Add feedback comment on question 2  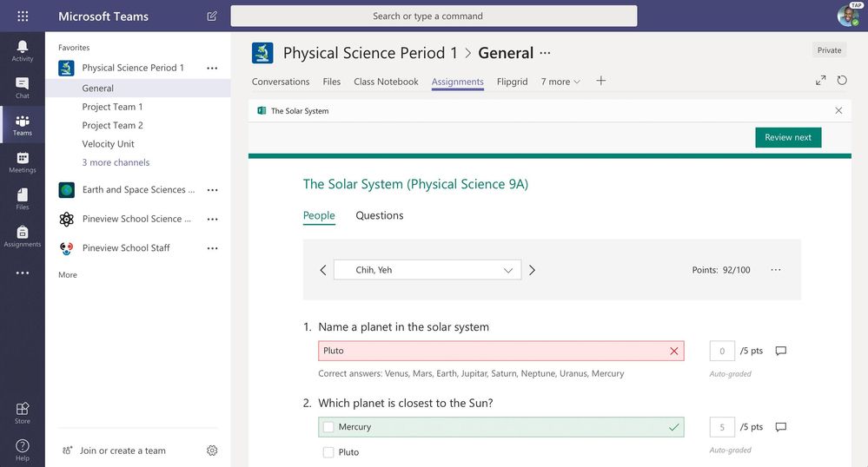780,427
